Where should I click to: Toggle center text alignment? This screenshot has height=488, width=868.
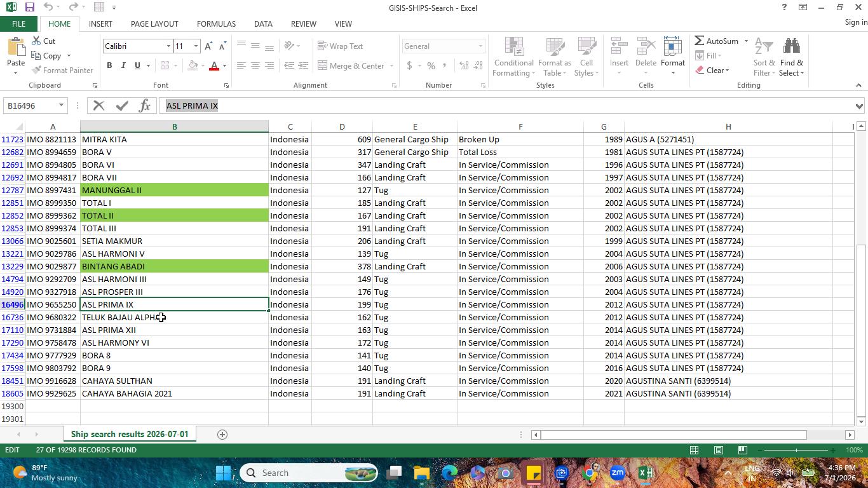tap(255, 65)
